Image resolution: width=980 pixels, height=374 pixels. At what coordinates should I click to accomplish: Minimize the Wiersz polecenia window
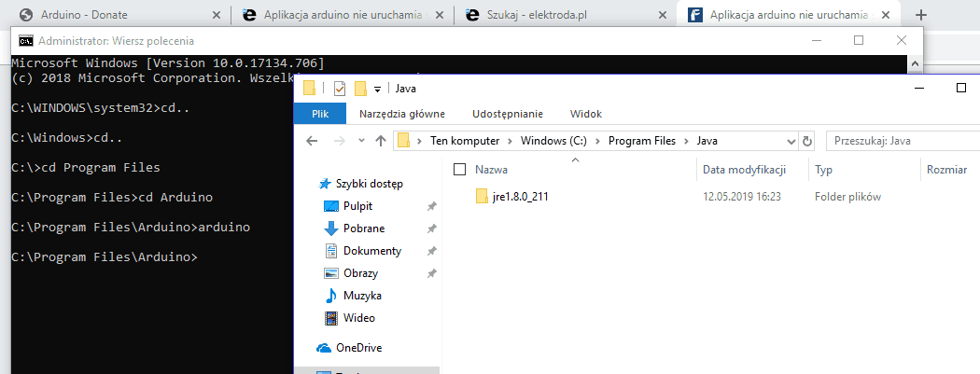click(817, 41)
